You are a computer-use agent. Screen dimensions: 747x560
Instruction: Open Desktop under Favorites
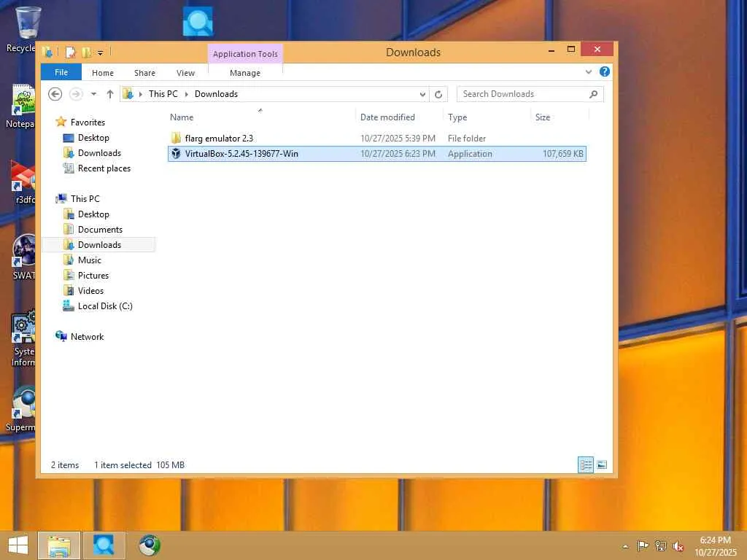[93, 138]
